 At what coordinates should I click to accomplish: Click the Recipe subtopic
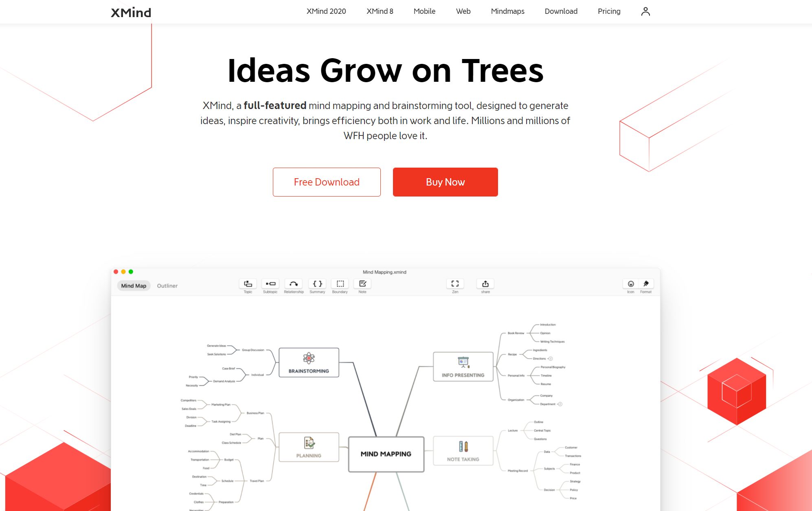512,354
